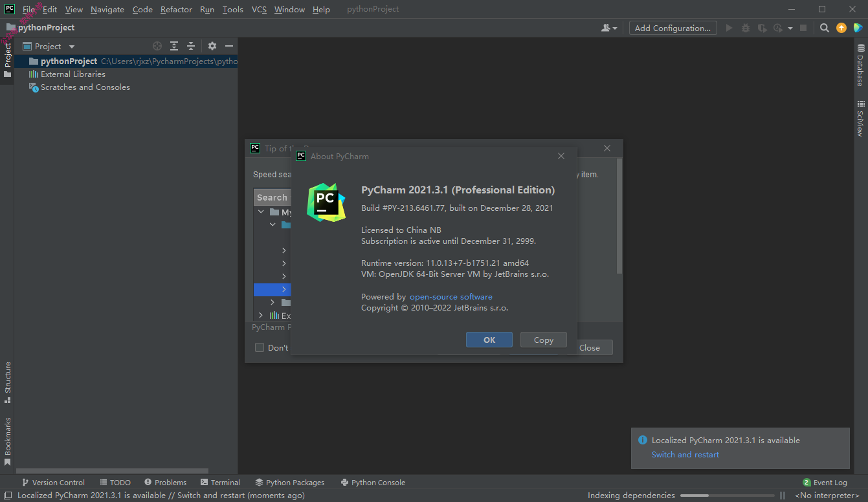Open Version Control tool window
Screen dimensions: 868x502
click(x=53, y=482)
